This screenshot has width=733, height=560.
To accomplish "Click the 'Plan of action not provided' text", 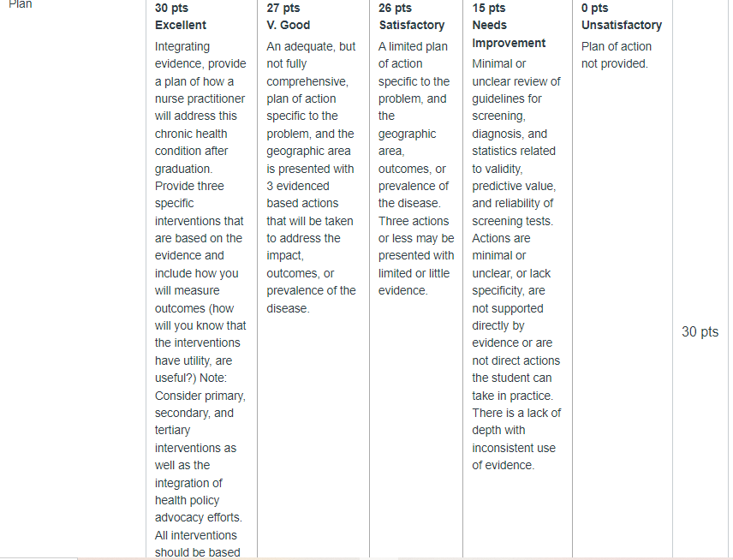I will click(617, 55).
